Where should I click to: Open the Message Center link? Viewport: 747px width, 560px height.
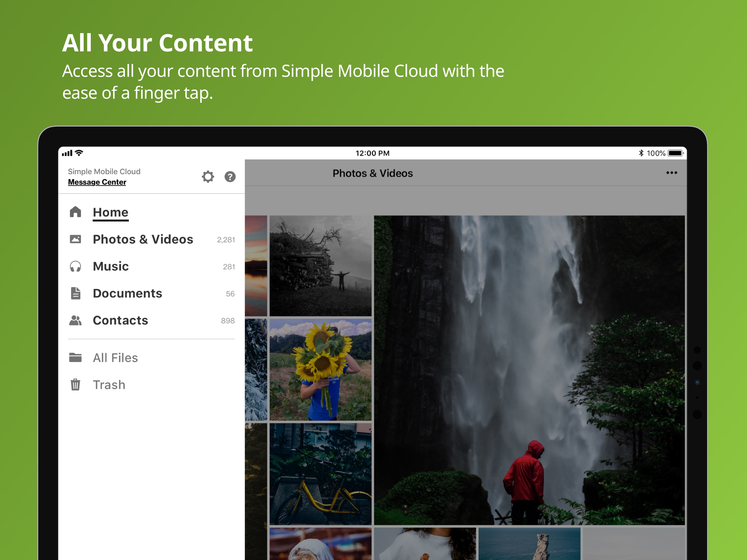click(x=97, y=182)
